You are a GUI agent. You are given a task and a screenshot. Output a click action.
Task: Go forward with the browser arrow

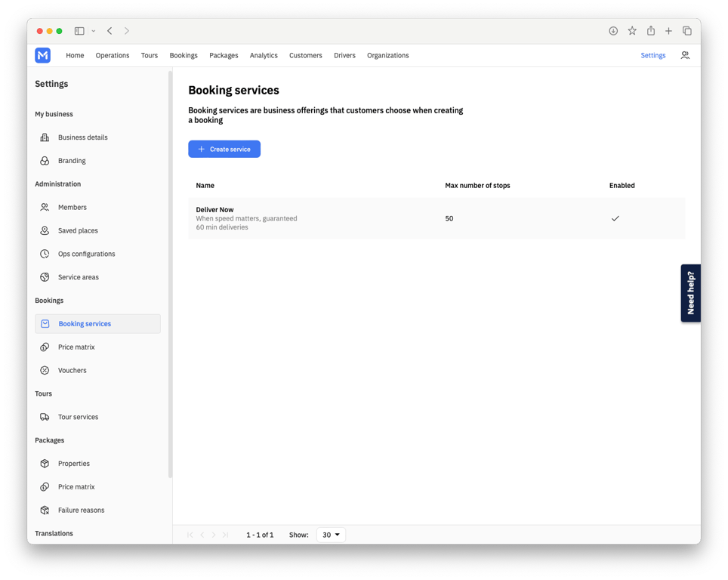point(127,31)
